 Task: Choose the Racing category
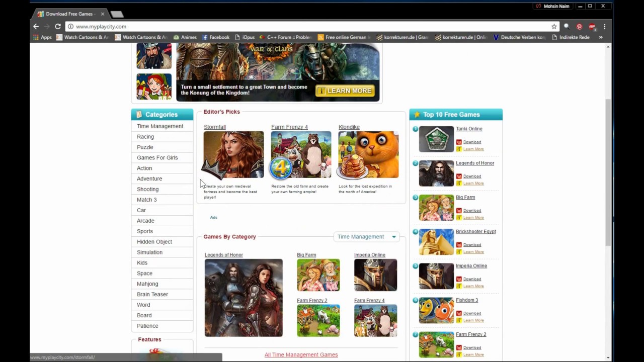(145, 137)
